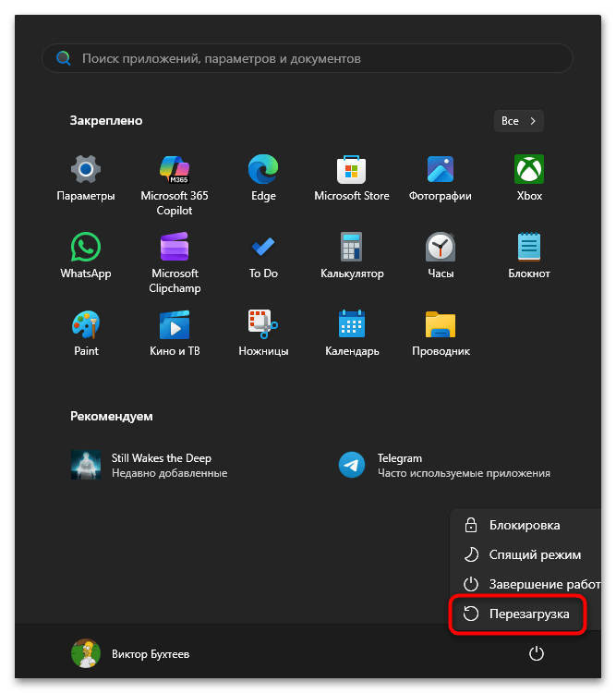Click the Закреплено heading
Image resolution: width=616 pixels, height=693 pixels.
(106, 121)
